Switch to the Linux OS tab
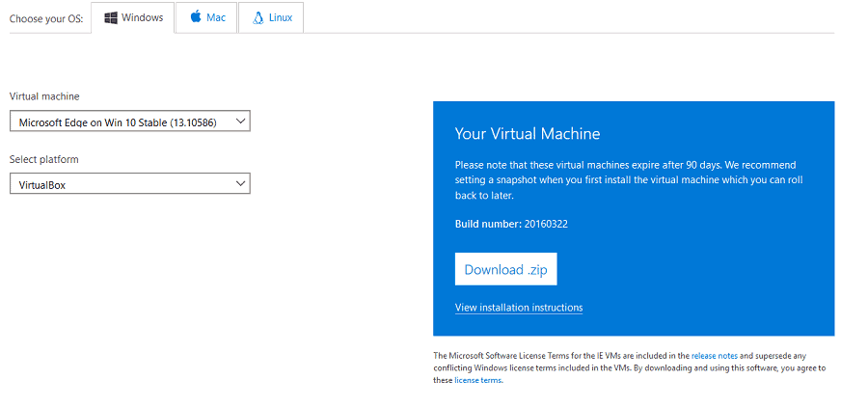Image resolution: width=868 pixels, height=406 pixels. [x=271, y=17]
